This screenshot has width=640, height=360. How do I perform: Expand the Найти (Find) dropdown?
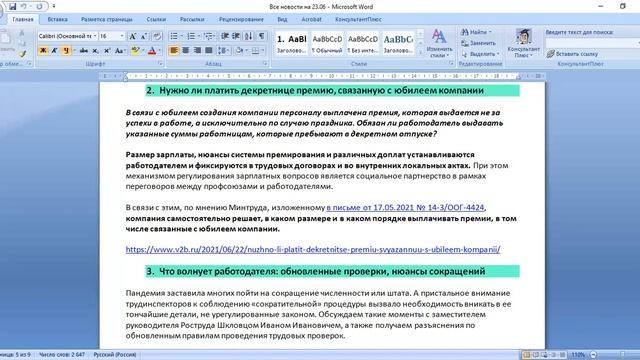coord(490,32)
